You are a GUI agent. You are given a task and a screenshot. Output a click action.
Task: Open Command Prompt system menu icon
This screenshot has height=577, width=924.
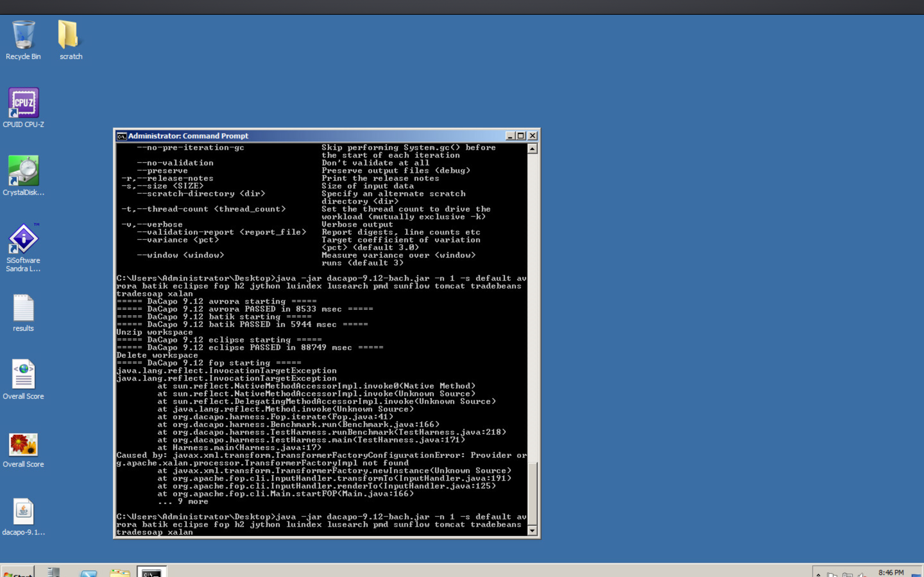click(121, 136)
